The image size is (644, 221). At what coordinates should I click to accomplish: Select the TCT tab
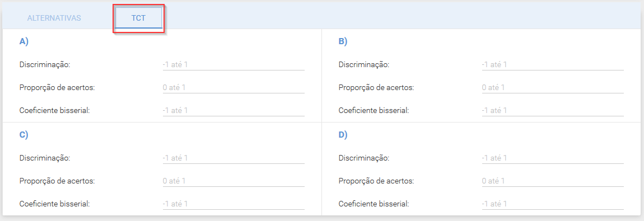139,18
